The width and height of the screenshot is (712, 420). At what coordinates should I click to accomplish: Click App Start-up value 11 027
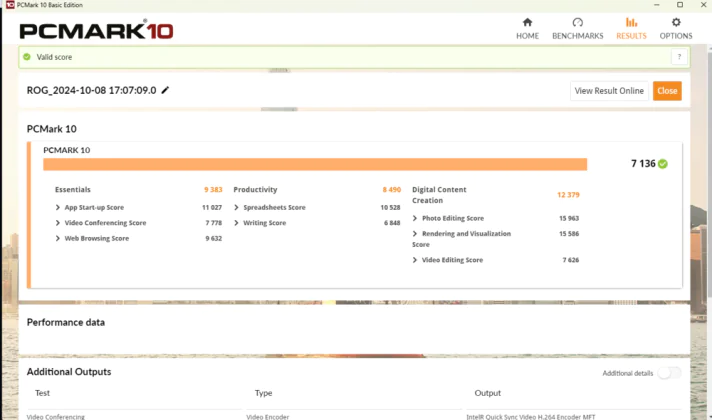[x=212, y=208]
